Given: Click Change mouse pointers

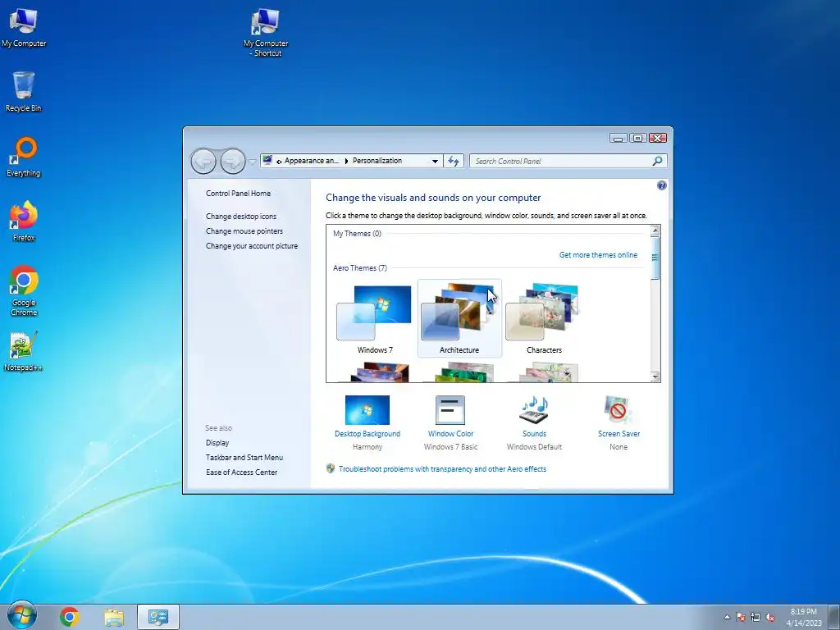Looking at the screenshot, I should coord(244,231).
